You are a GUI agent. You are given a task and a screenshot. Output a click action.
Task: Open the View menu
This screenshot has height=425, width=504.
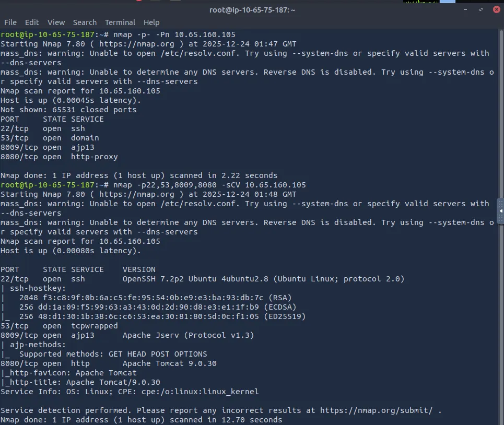click(x=56, y=22)
